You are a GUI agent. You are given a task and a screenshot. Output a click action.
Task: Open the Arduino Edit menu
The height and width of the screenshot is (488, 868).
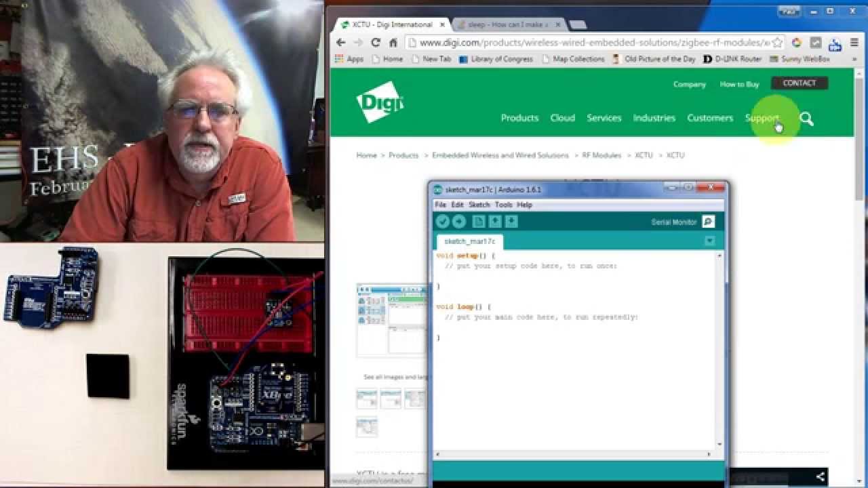(457, 205)
